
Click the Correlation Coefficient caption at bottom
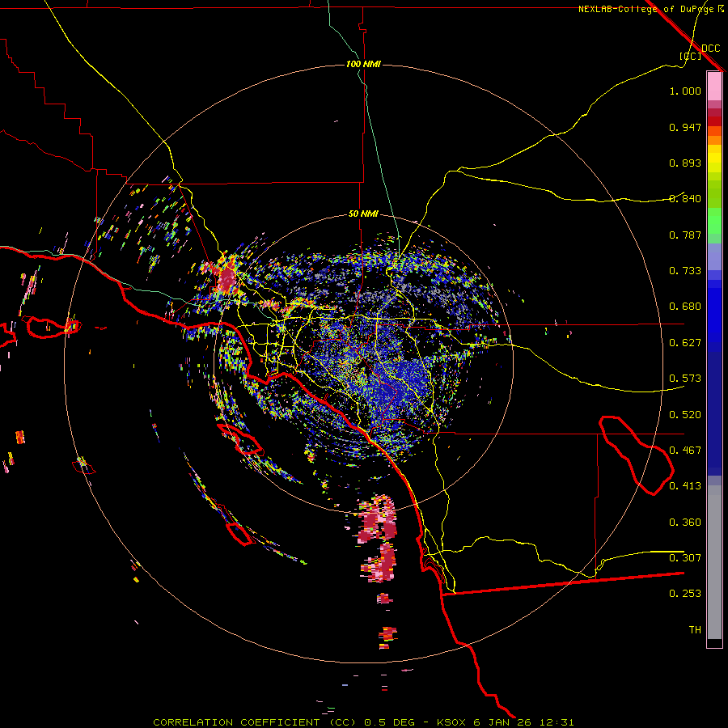pos(363,722)
